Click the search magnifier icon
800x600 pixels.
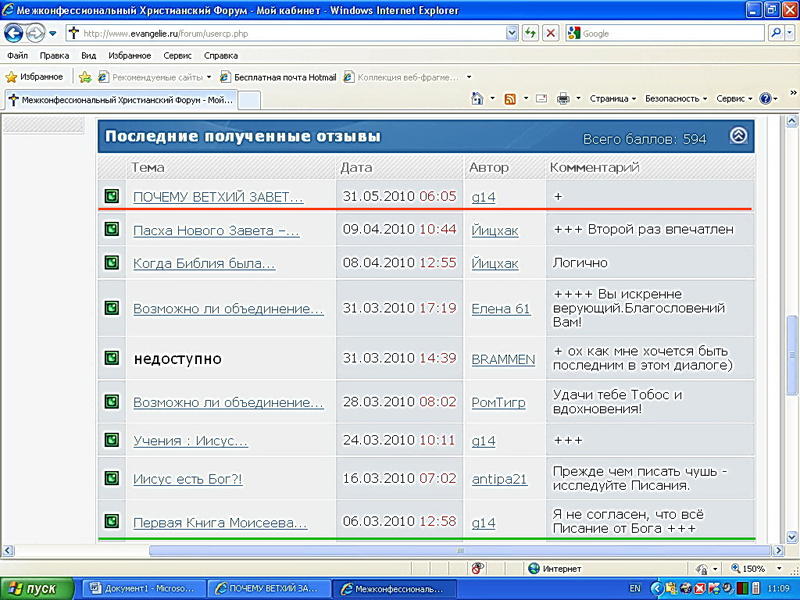(776, 33)
